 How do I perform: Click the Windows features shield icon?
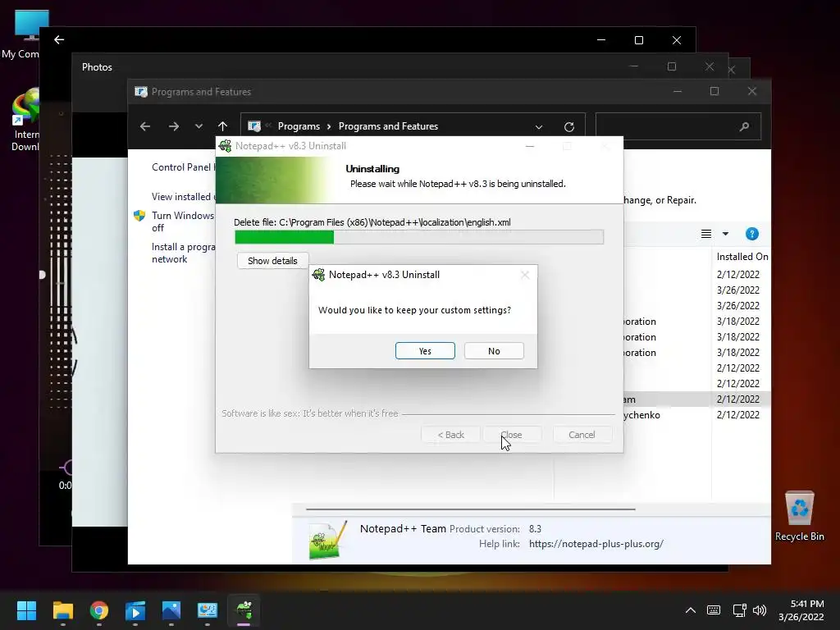click(139, 216)
